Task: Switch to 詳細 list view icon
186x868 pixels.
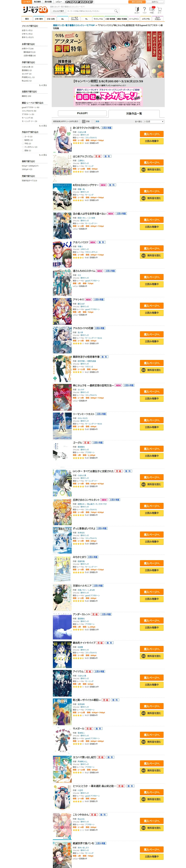Action: tap(85, 121)
